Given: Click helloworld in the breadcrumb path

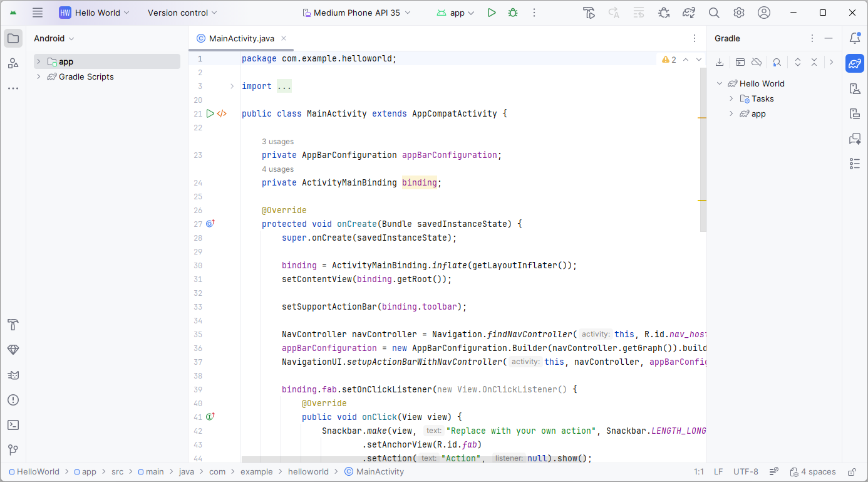Looking at the screenshot, I should point(309,472).
